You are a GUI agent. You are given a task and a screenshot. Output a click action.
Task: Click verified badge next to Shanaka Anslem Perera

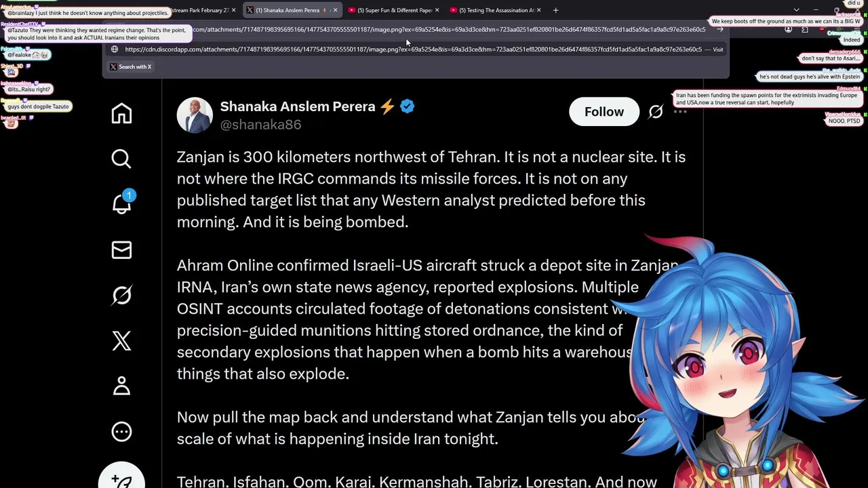[x=407, y=106]
